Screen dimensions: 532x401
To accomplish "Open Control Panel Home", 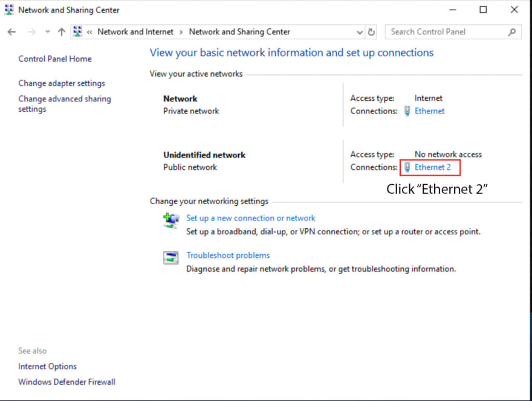I will (55, 59).
